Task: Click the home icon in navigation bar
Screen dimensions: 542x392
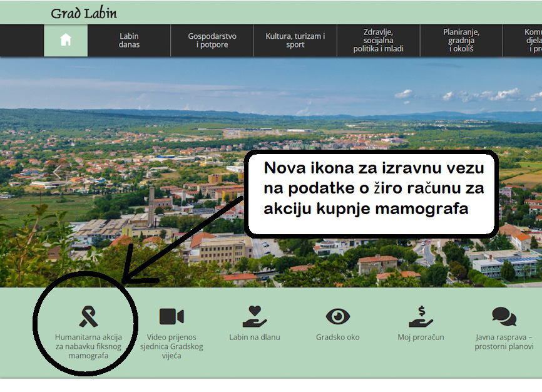Action: pyautogui.click(x=66, y=40)
